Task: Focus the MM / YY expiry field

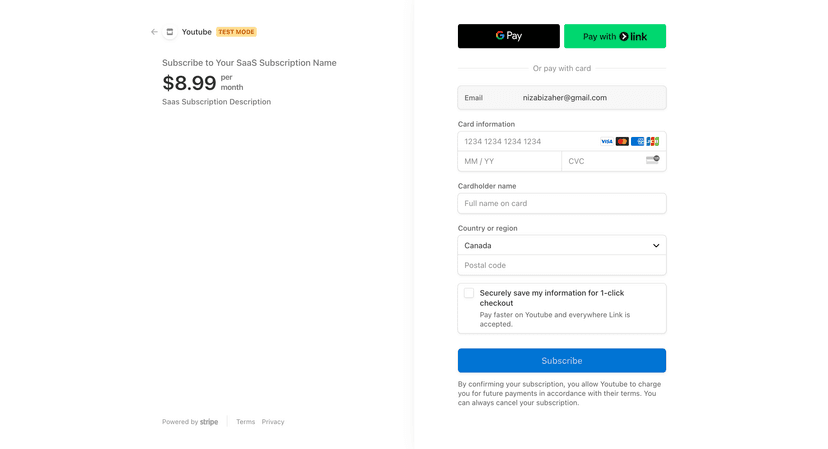Action: pos(510,161)
